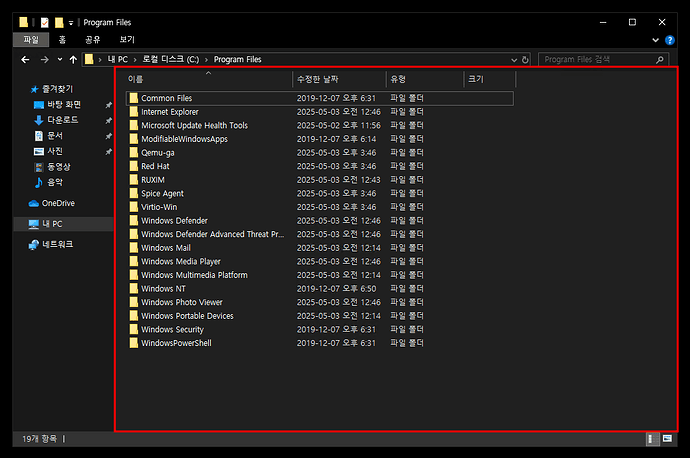
Task: Select the Qemu-ga folder icon
Action: coord(133,153)
